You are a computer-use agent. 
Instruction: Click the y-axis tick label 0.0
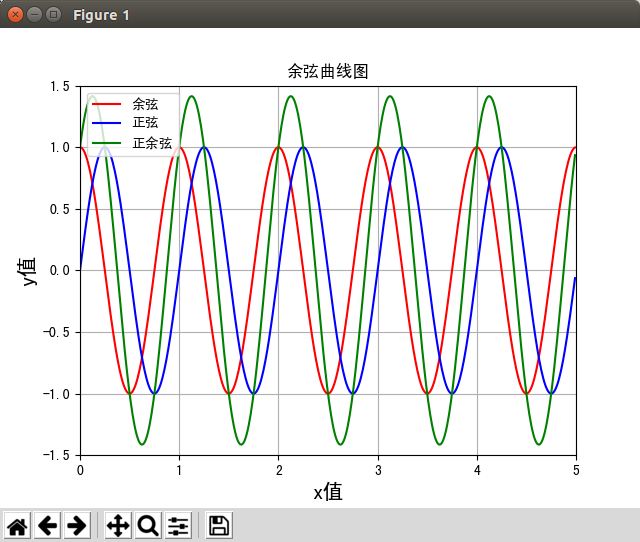click(x=60, y=271)
